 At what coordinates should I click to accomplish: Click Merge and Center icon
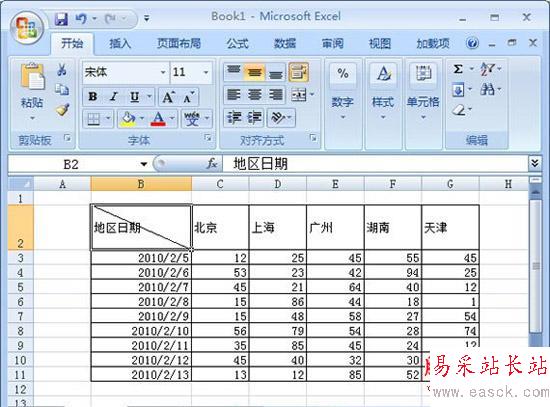[x=299, y=95]
